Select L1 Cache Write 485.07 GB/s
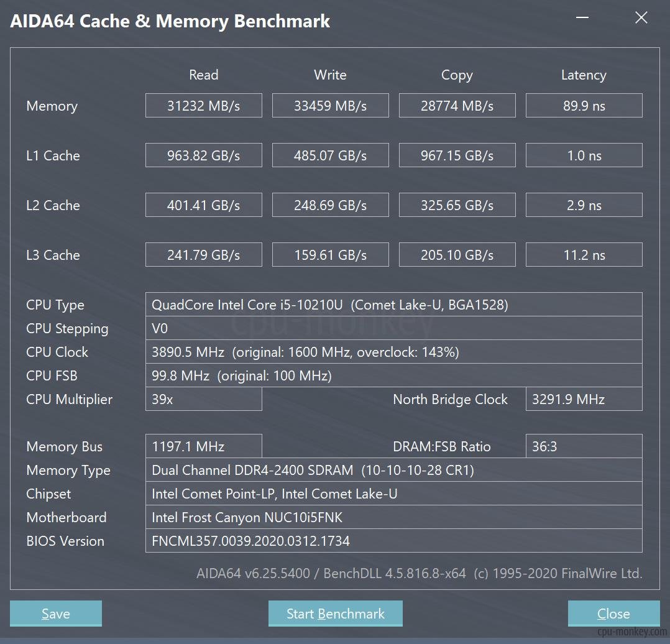Viewport: 670px width, 644px height. pos(330,155)
